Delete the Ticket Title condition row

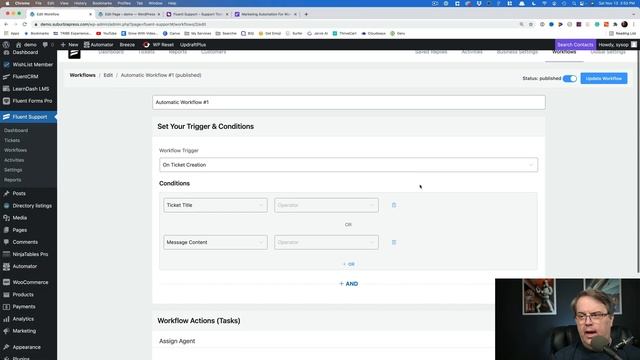394,205
